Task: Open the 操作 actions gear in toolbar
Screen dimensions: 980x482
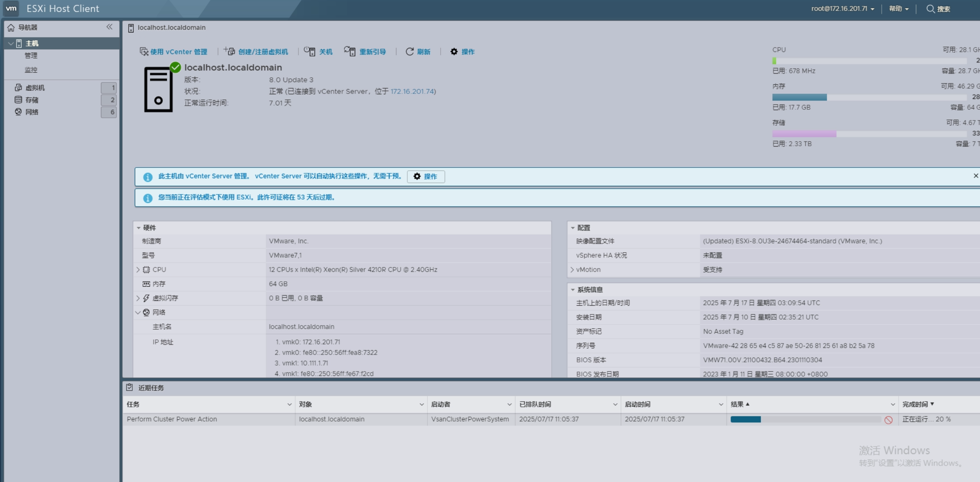Action: [x=462, y=52]
